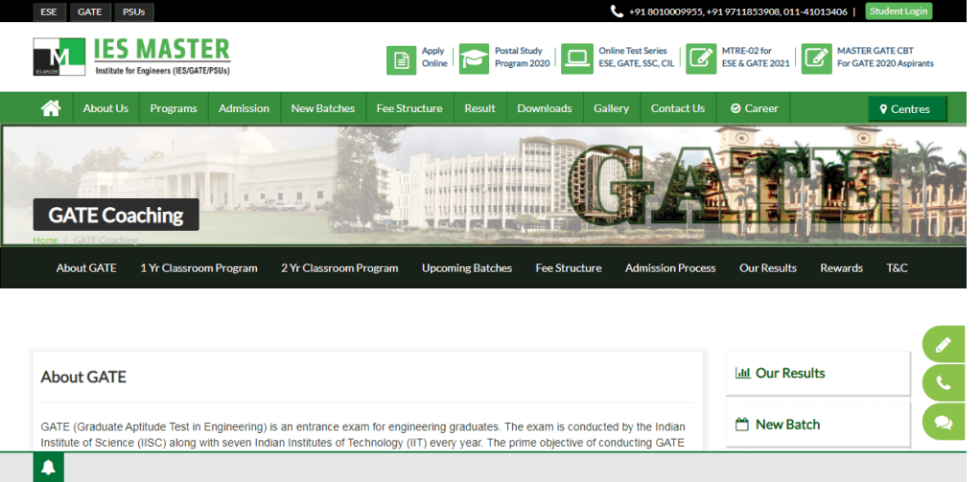
Task: Expand the Programs menu
Action: tap(174, 108)
